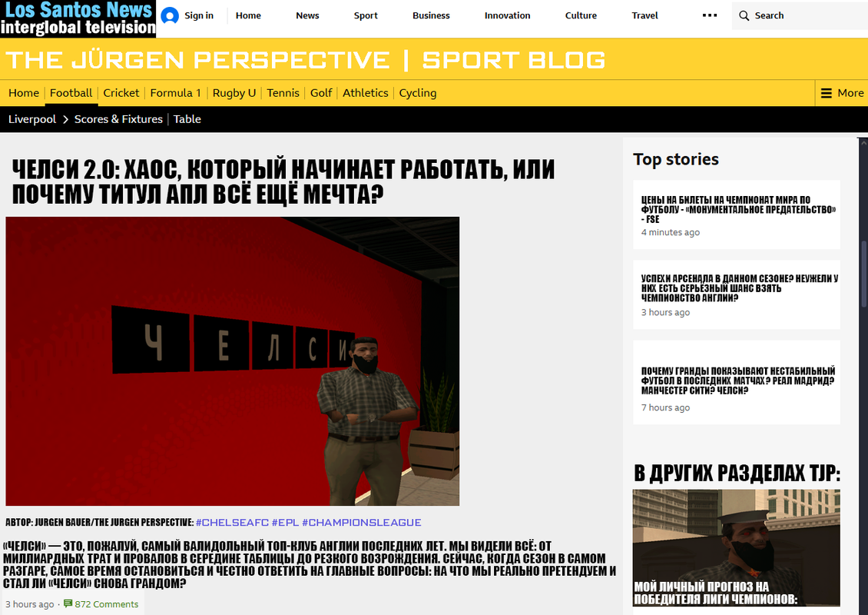Select the Cycling tab
This screenshot has height=615, width=868.
tap(417, 93)
